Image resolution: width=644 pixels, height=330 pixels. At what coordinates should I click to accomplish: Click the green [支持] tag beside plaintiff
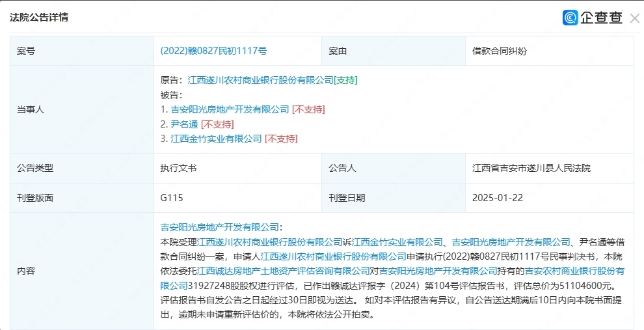point(346,80)
